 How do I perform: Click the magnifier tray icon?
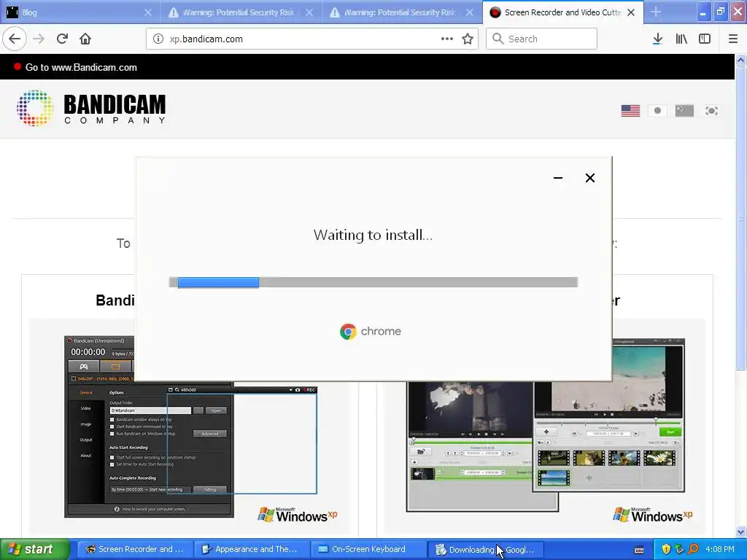click(694, 550)
